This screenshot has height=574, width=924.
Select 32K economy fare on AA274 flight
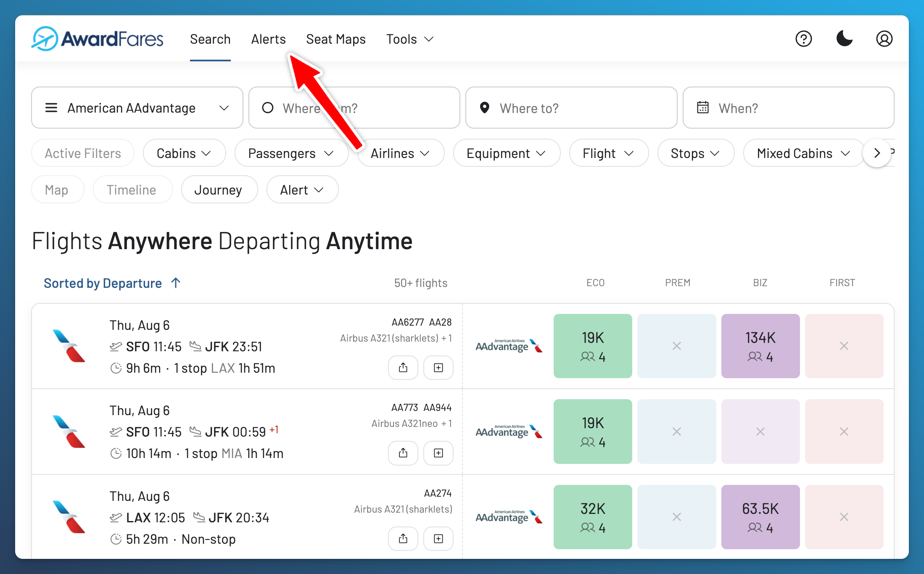pyautogui.click(x=593, y=517)
